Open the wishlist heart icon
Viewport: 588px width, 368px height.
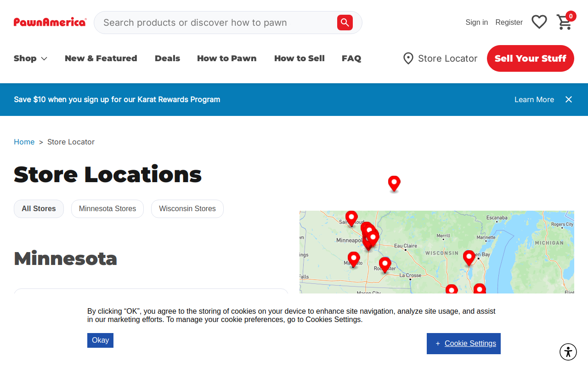tap(539, 22)
